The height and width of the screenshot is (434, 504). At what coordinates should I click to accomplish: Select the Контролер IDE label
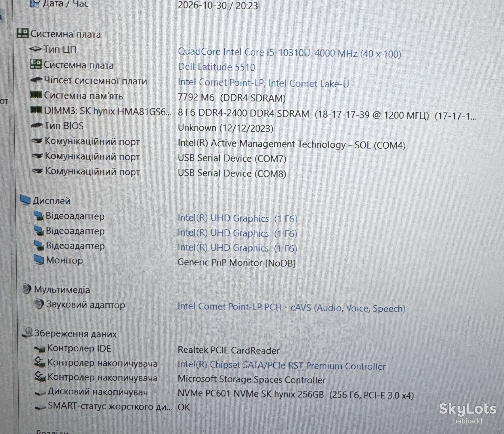79,348
